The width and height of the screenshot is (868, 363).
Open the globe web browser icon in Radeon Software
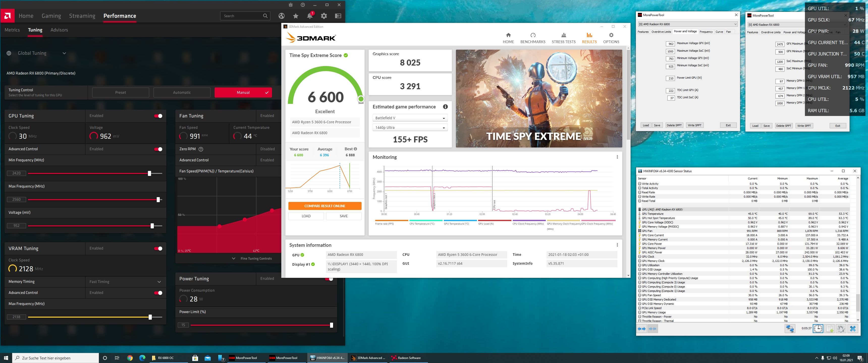(281, 16)
